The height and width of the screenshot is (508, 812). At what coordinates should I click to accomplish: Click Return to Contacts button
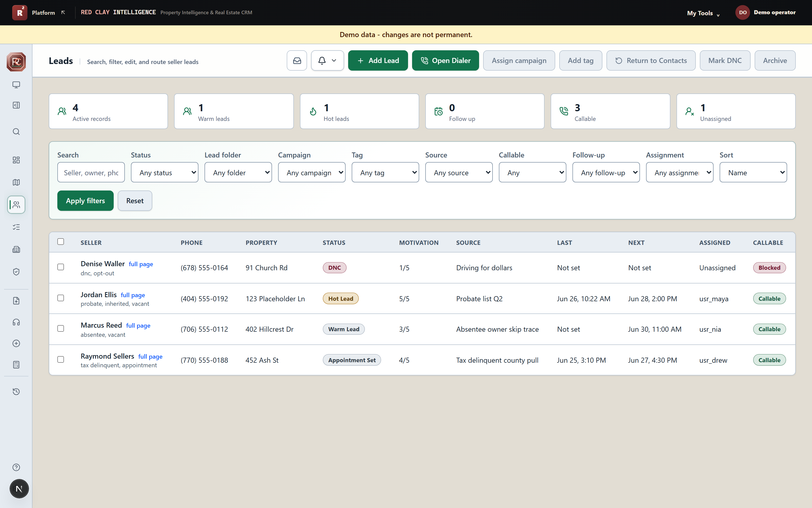point(651,60)
